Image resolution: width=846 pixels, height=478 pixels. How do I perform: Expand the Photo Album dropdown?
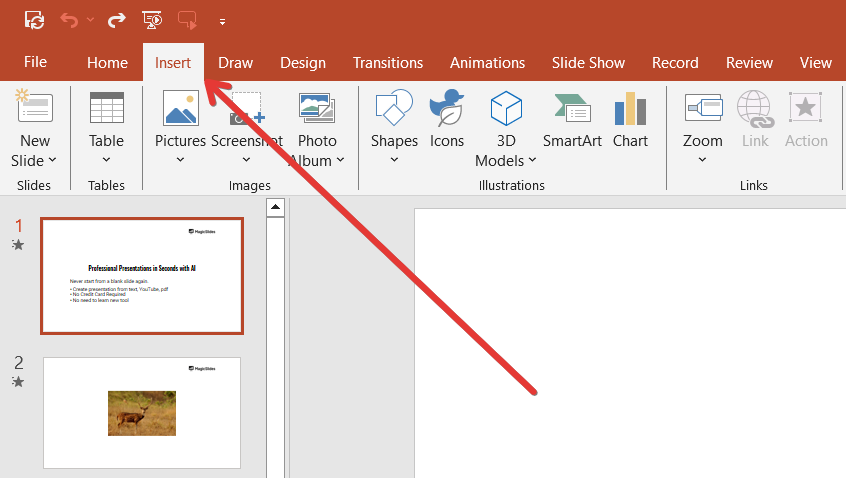tap(340, 161)
